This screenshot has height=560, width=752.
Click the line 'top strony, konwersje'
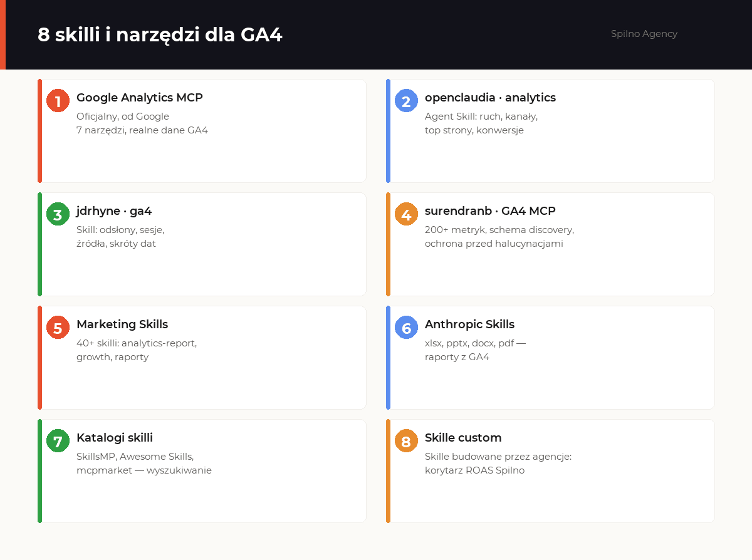click(474, 130)
